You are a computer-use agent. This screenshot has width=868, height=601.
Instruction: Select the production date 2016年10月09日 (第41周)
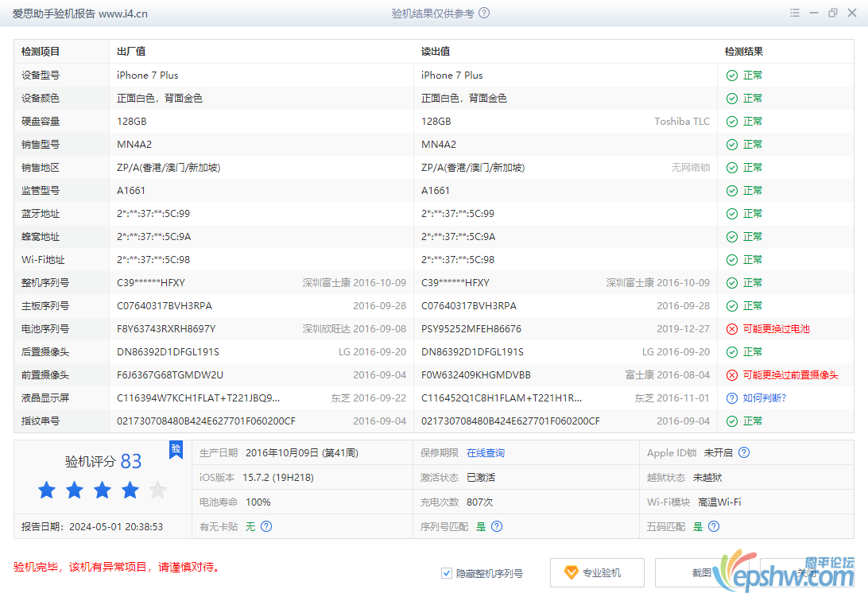point(302,452)
